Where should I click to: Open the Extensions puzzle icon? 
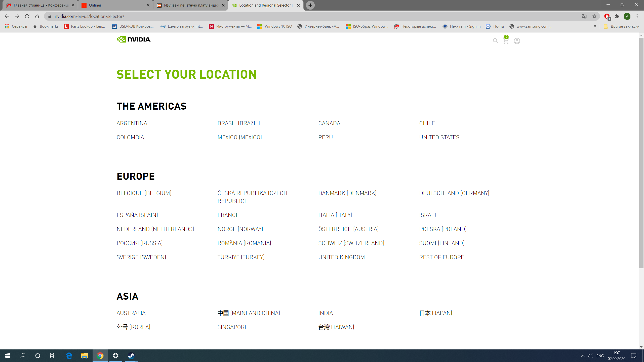click(617, 16)
